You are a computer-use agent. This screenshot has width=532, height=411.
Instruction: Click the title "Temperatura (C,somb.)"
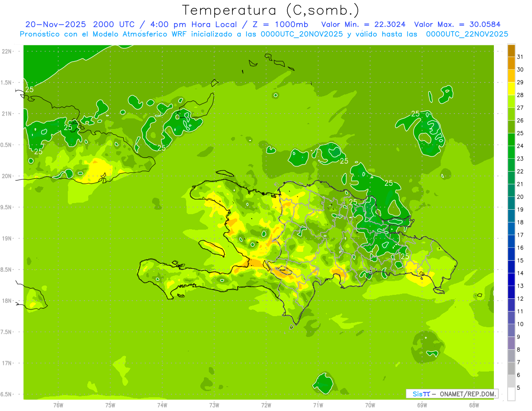point(271,10)
